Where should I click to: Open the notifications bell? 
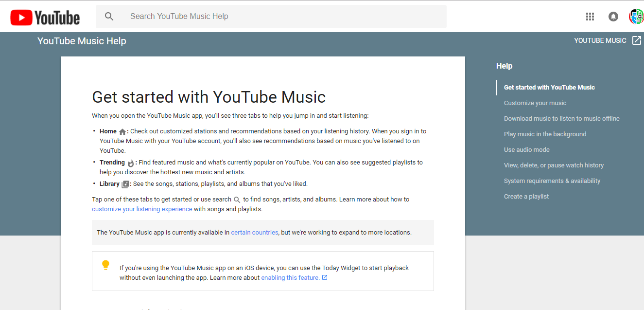[x=613, y=17]
